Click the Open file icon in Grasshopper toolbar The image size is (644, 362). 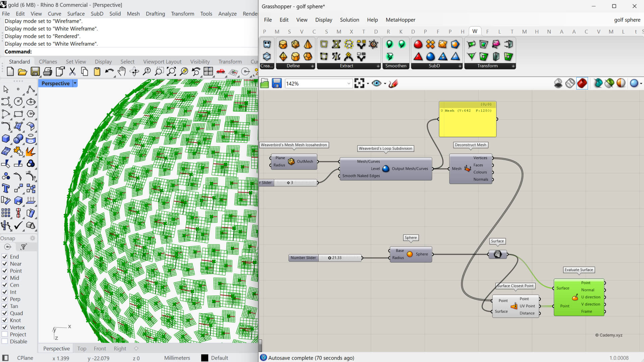265,83
